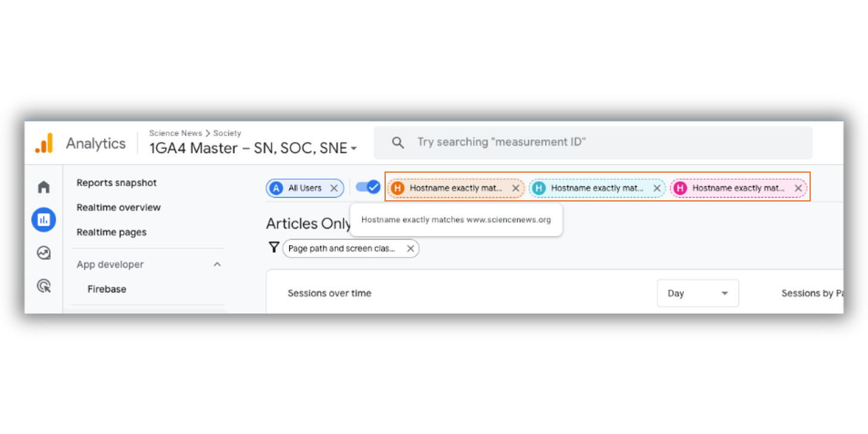Viewport: 868px width, 434px height.
Task: Toggle the comparisons switch off
Action: click(x=368, y=187)
